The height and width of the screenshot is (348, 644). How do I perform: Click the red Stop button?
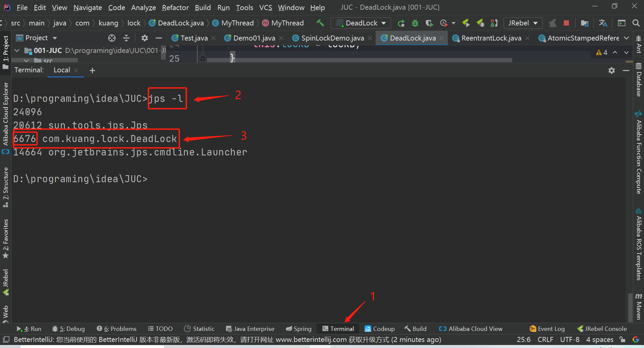pyautogui.click(x=566, y=23)
